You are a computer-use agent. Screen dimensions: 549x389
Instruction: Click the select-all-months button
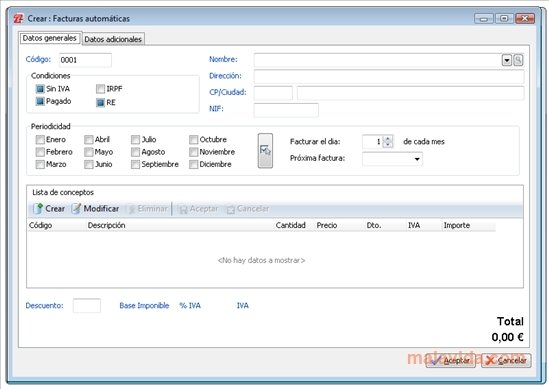tap(265, 151)
